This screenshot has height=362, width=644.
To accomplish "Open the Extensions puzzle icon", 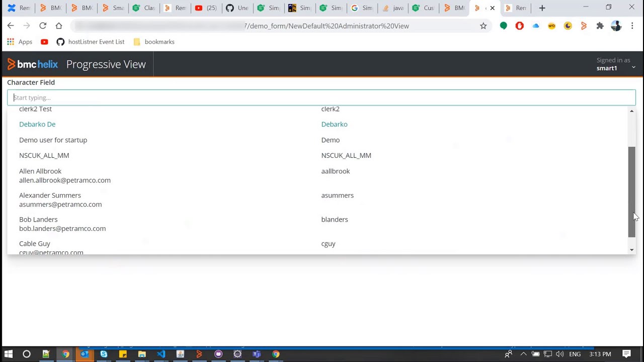I will tap(600, 26).
